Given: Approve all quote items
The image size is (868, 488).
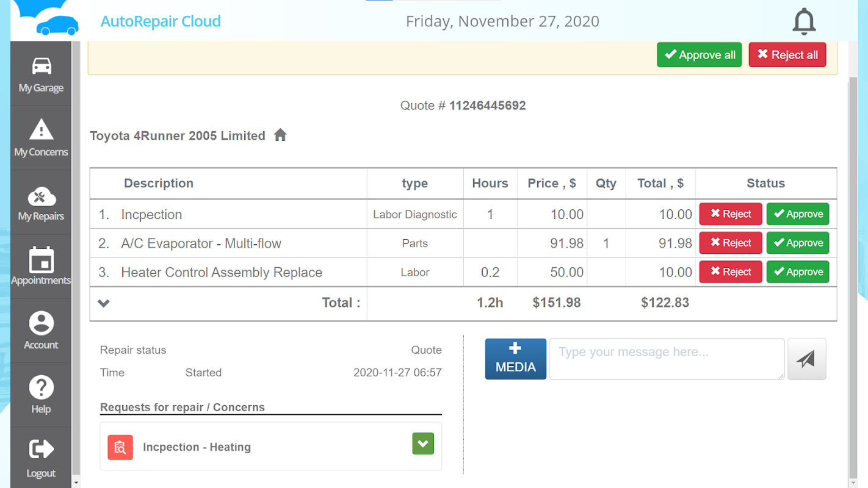Looking at the screenshot, I should click(699, 55).
